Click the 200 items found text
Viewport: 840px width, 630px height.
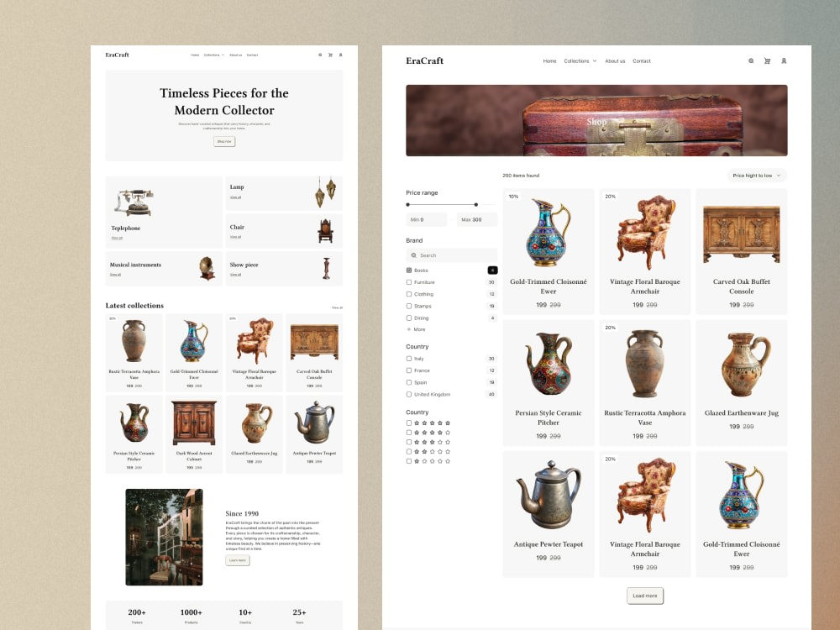click(x=521, y=176)
